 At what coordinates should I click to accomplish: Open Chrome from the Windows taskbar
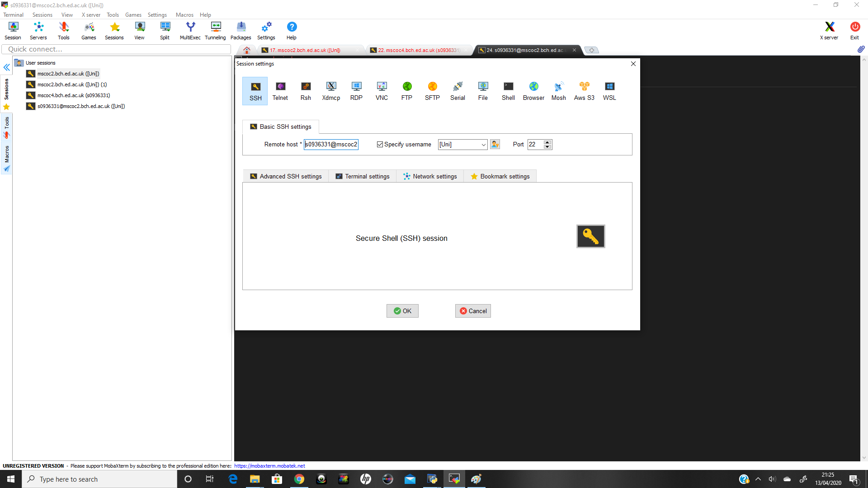(x=299, y=479)
